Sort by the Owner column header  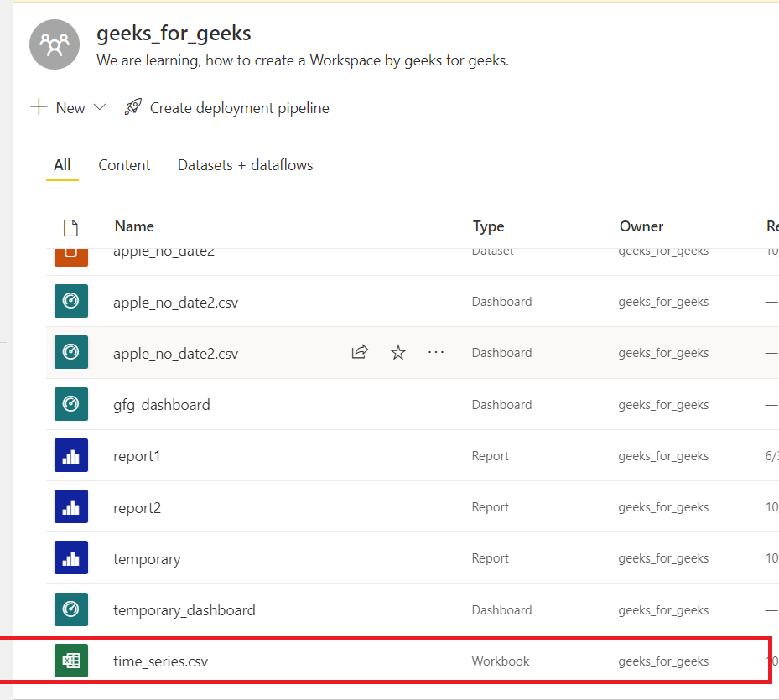641,226
